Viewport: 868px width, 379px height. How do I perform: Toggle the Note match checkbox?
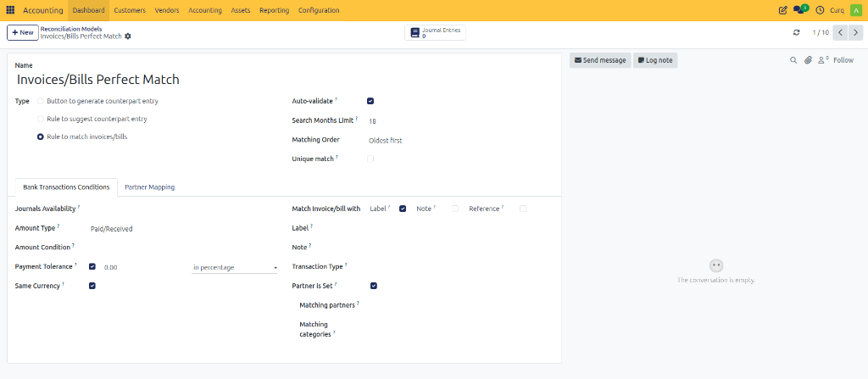click(x=455, y=209)
